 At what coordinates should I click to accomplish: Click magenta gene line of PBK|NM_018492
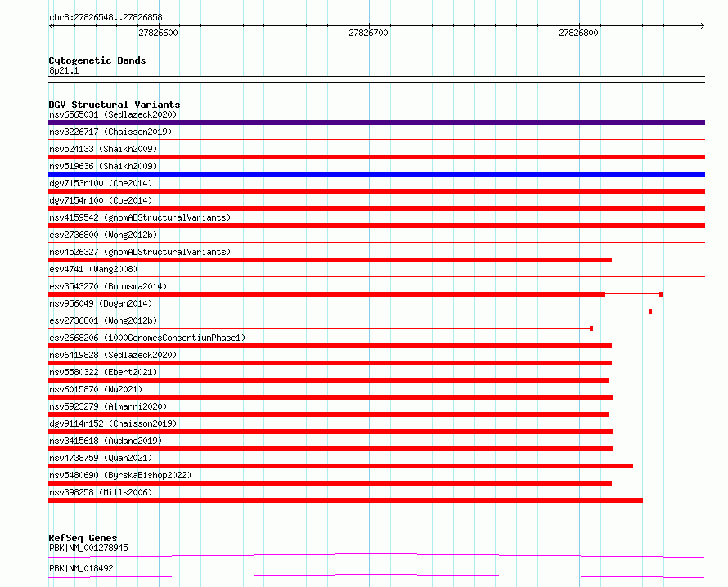click(376, 576)
